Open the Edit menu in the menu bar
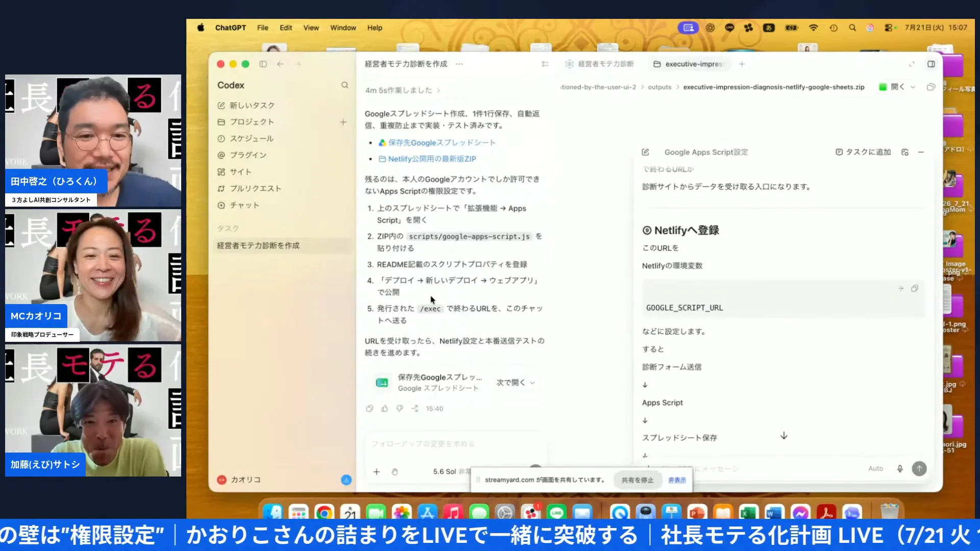This screenshot has width=980, height=551. tap(286, 28)
